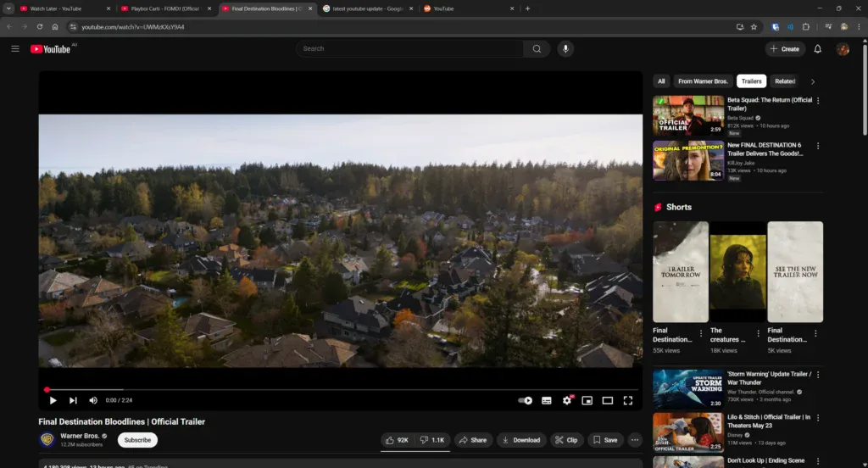
Task: Open options for Don't Look Up video
Action: pos(818,461)
